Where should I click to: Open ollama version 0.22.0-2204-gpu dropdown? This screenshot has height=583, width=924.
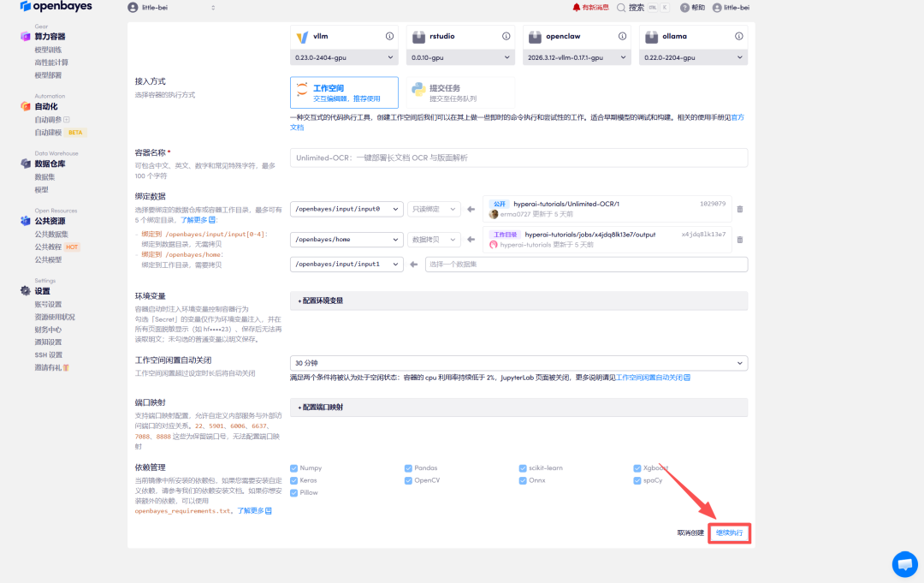[x=693, y=57]
